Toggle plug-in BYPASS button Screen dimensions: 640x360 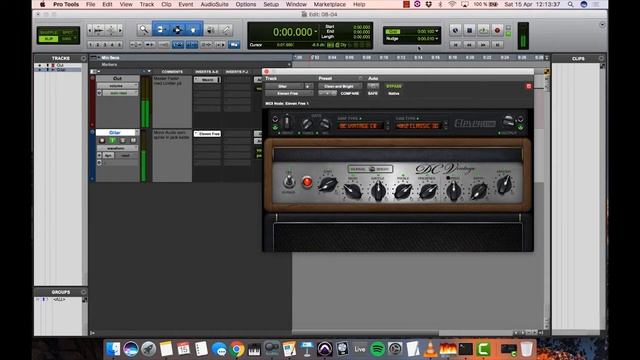coord(394,86)
